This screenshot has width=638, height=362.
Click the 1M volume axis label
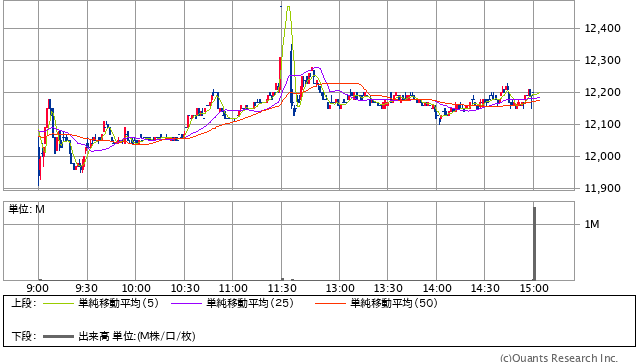[592, 224]
